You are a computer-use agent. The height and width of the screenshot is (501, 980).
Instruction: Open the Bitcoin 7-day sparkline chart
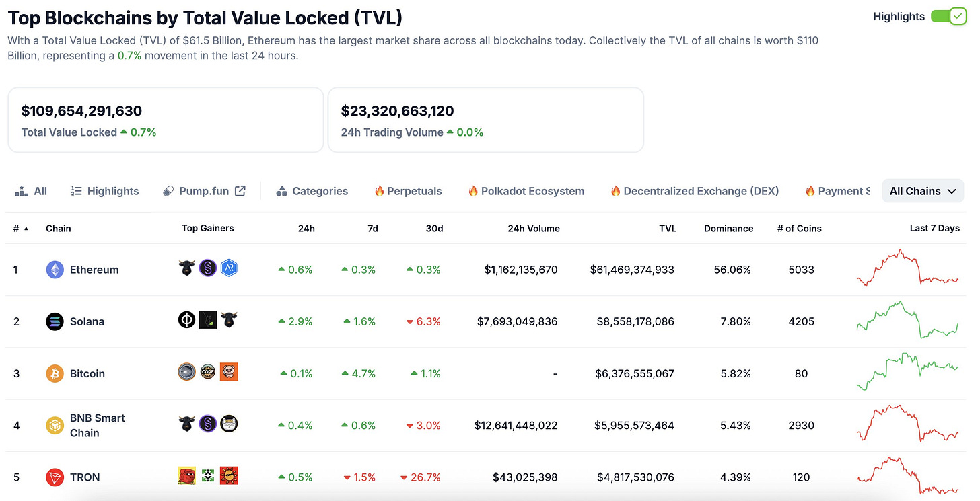click(907, 372)
